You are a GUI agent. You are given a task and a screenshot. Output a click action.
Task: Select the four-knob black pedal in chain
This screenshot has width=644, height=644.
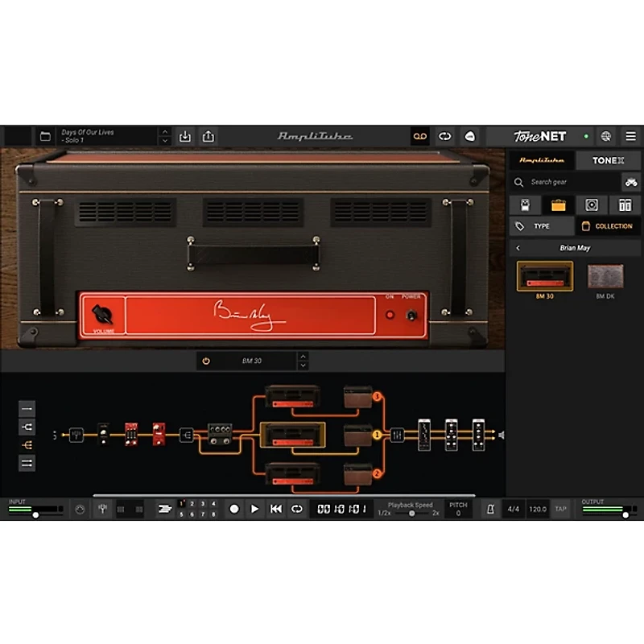pos(220,434)
